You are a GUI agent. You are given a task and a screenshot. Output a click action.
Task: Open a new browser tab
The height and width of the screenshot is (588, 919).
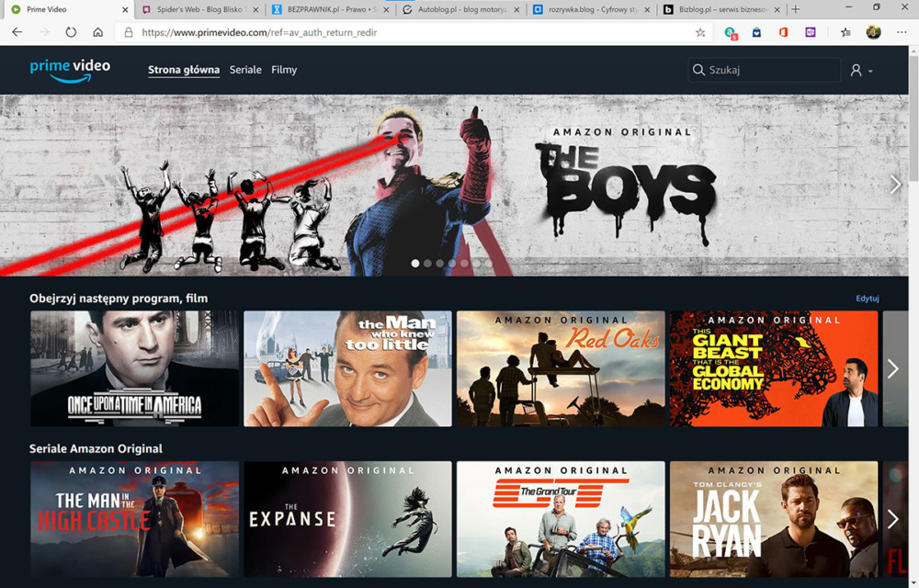(795, 9)
